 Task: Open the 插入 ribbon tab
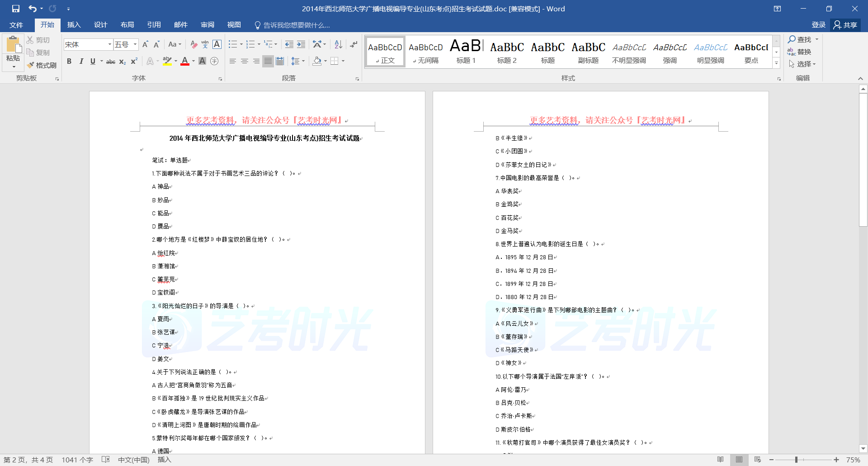coord(74,25)
